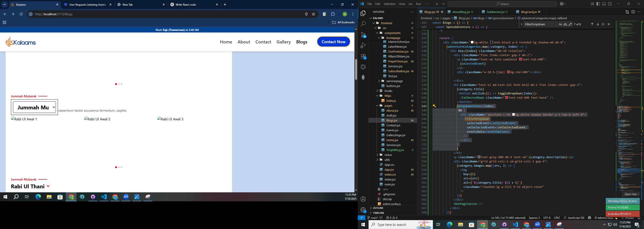Click the bg-white color swatch on line 528
Screen dimensions: 644x229
point(472,42)
